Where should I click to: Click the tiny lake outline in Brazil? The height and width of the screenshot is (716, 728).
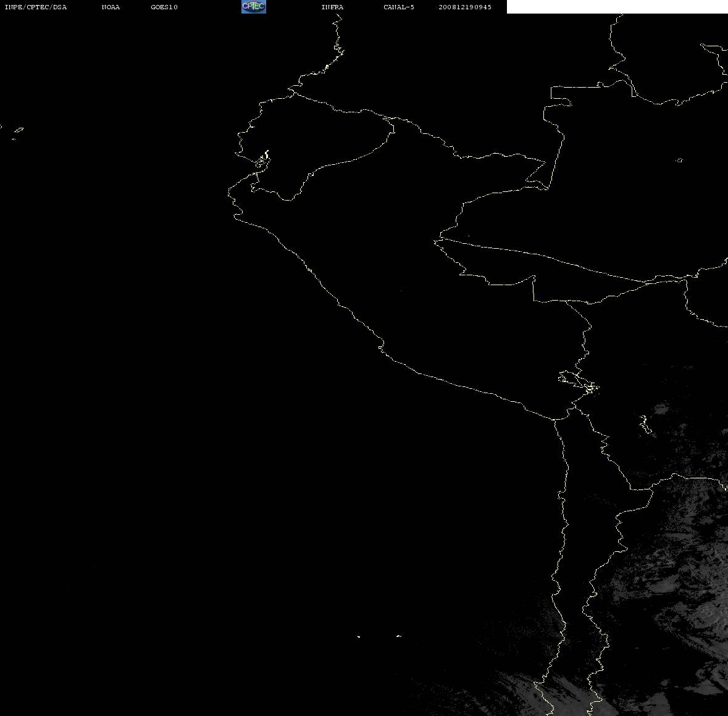coord(679,160)
